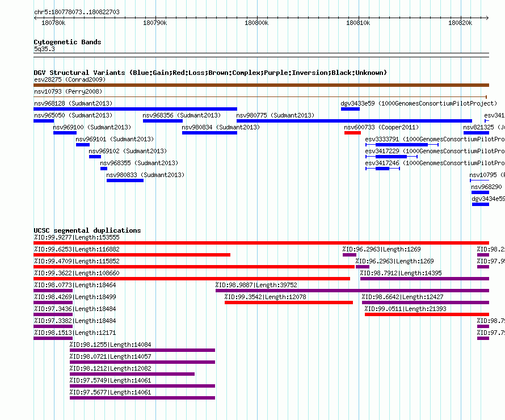Click the red nsv600733 (Cooper2011) loss bar
Screen dimensions: 505x420
pyautogui.click(x=352, y=133)
